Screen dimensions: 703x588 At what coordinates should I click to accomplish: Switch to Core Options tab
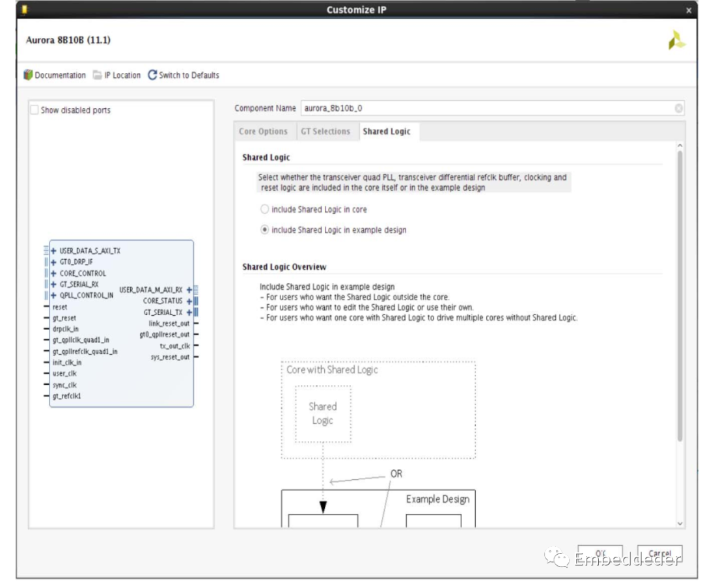[263, 132]
